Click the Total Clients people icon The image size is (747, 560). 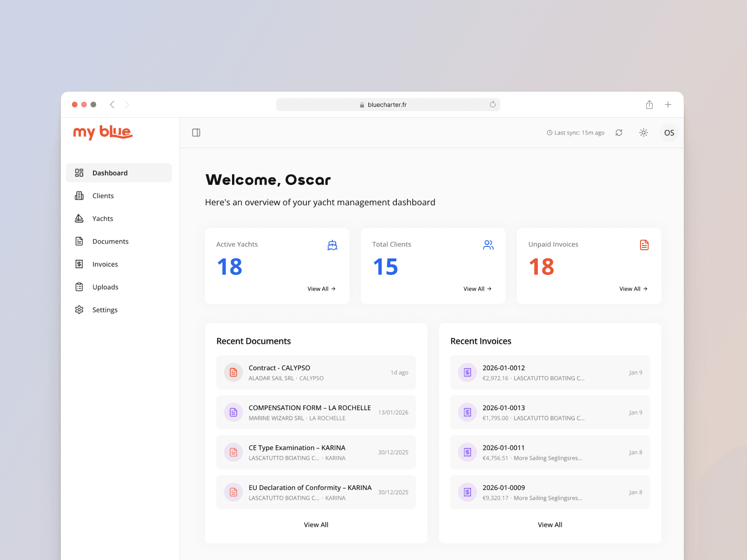488,245
